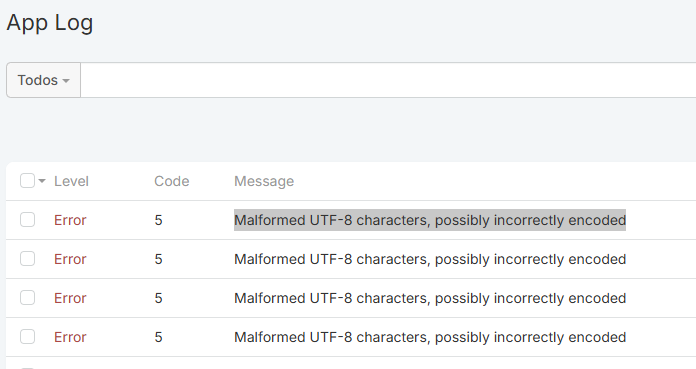Viewport: 696px width, 369px height.
Task: Open the third Malformed UTF-8 message
Action: [430, 298]
